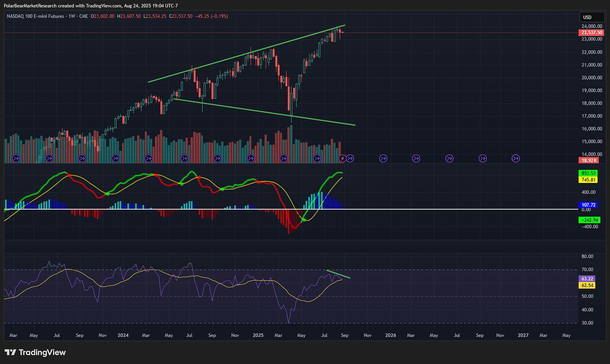The width and height of the screenshot is (610, 364).
Task: Click the purple 63.22 RSI value label
Action: click(x=587, y=279)
